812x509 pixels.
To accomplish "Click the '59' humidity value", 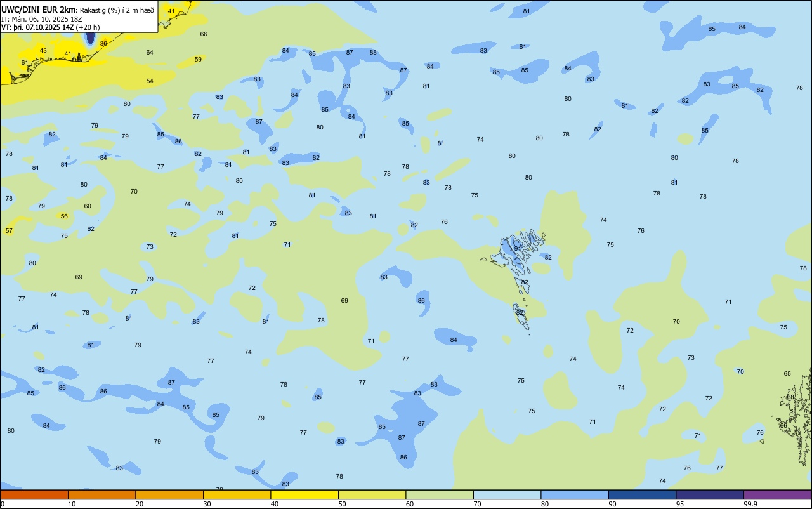I will (x=198, y=60).
